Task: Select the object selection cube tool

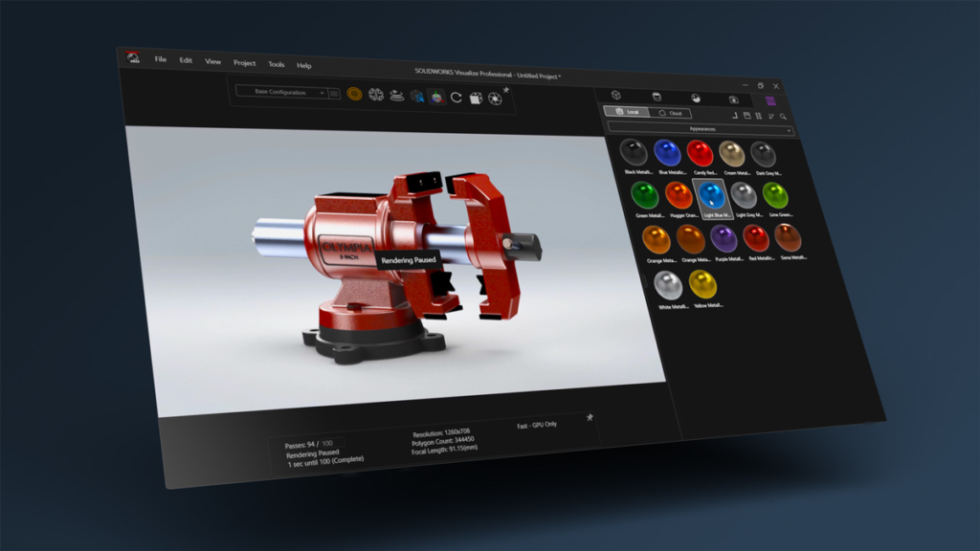Action: tap(415, 97)
